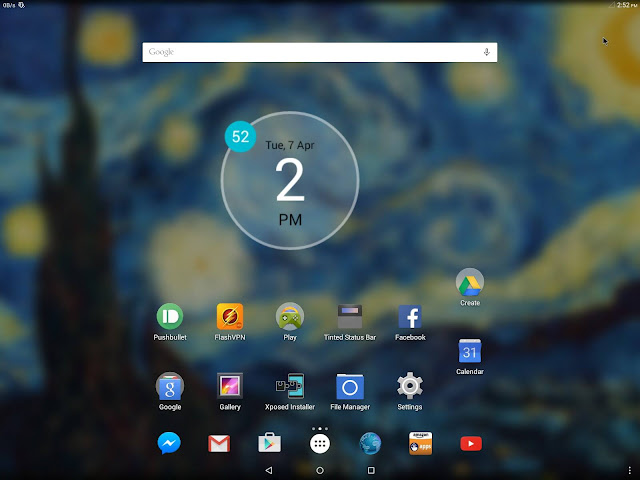Launch the Gallery app

pyautogui.click(x=230, y=386)
